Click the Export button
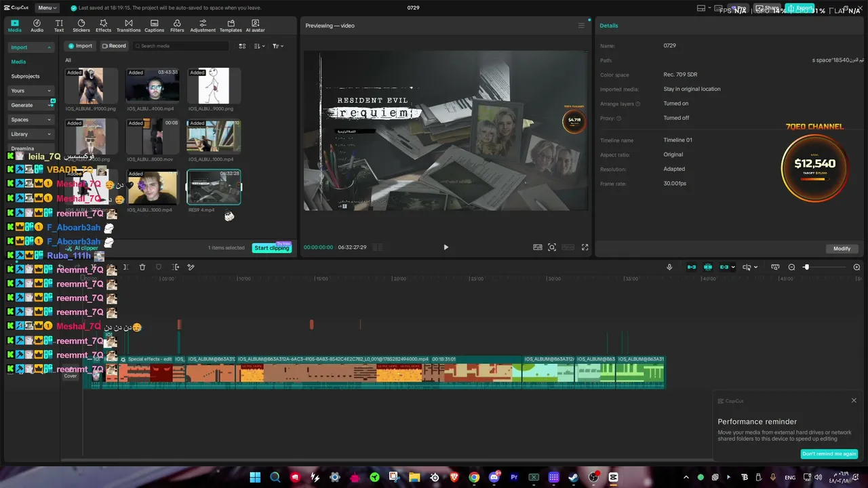The width and height of the screenshot is (868, 488). pos(800,8)
